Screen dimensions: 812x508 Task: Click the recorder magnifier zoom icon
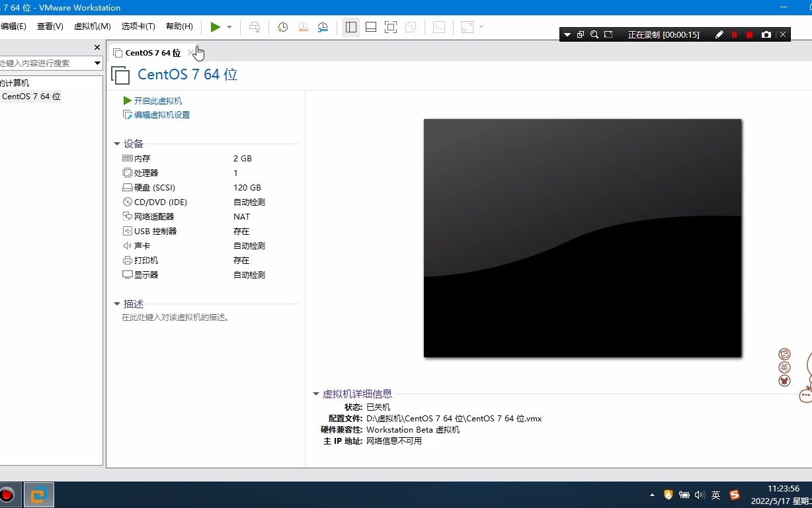[594, 34]
